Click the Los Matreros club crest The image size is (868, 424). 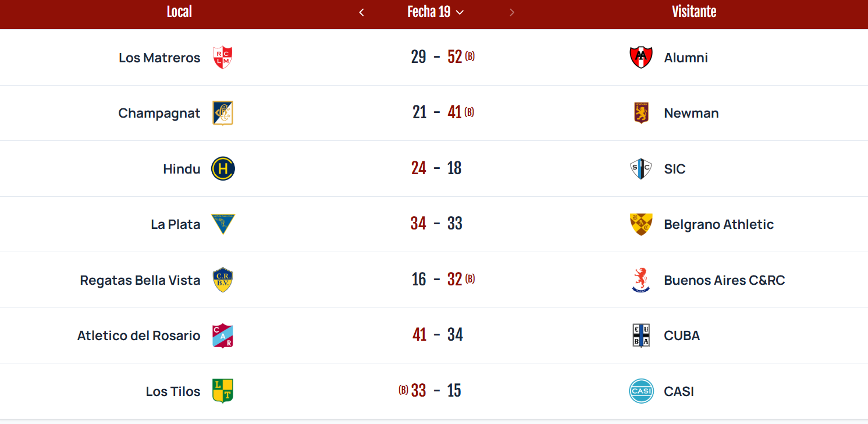click(x=223, y=58)
